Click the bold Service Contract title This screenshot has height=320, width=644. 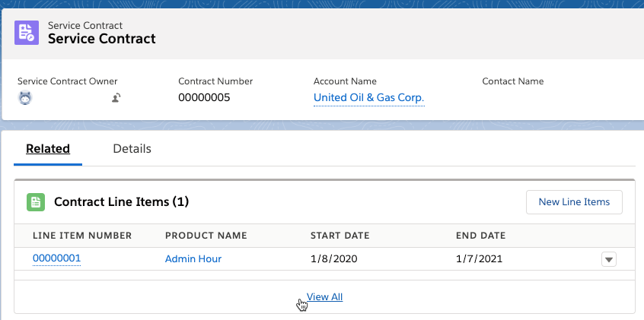(x=102, y=39)
